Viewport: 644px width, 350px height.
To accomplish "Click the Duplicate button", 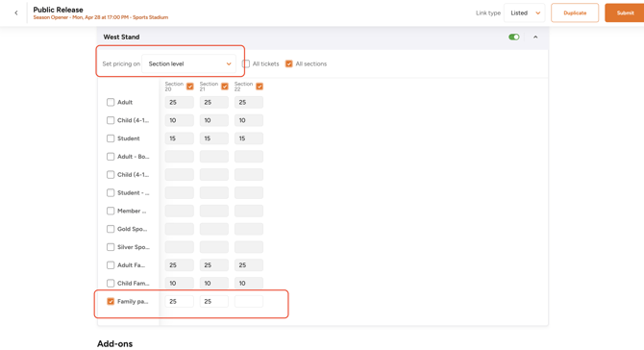I will [575, 12].
